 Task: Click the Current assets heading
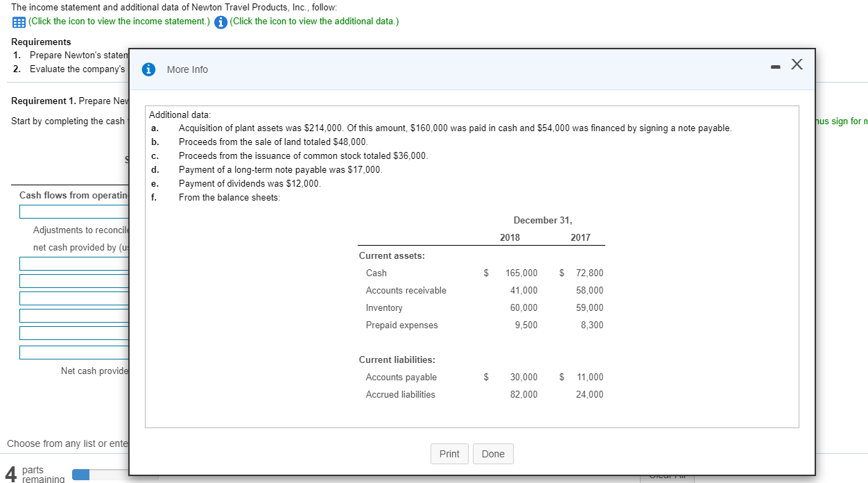coord(392,256)
